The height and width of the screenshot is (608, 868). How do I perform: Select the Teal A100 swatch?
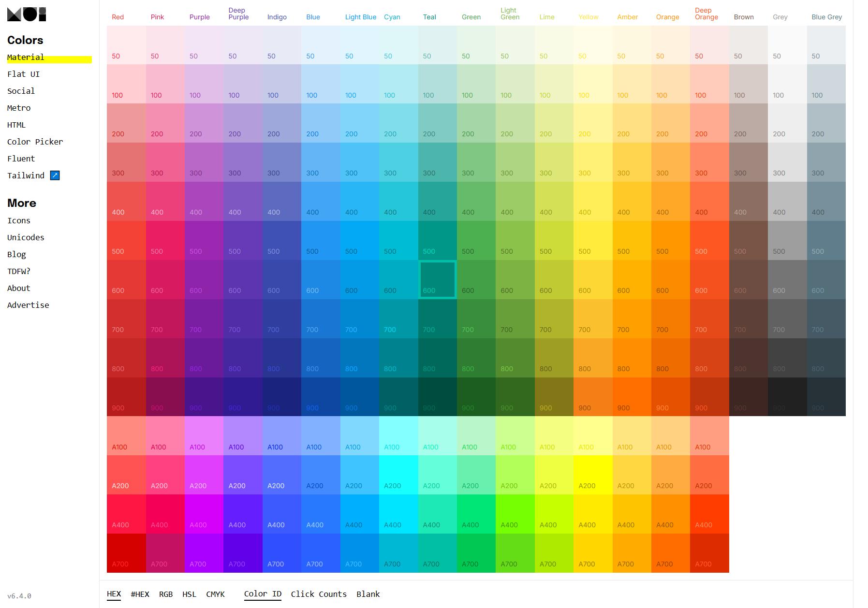437,436
